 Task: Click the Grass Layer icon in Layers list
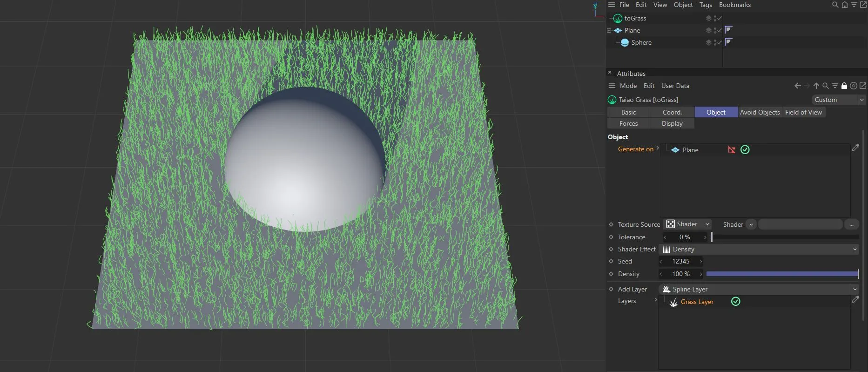point(673,302)
